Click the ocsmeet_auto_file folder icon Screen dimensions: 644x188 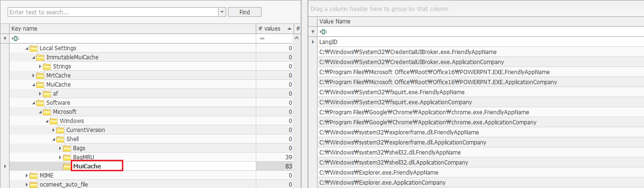[33, 185]
